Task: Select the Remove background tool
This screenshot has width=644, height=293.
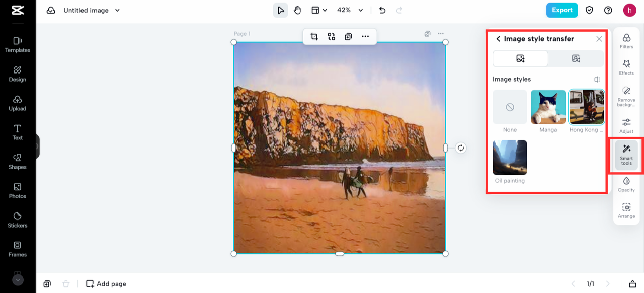Action: click(x=626, y=97)
